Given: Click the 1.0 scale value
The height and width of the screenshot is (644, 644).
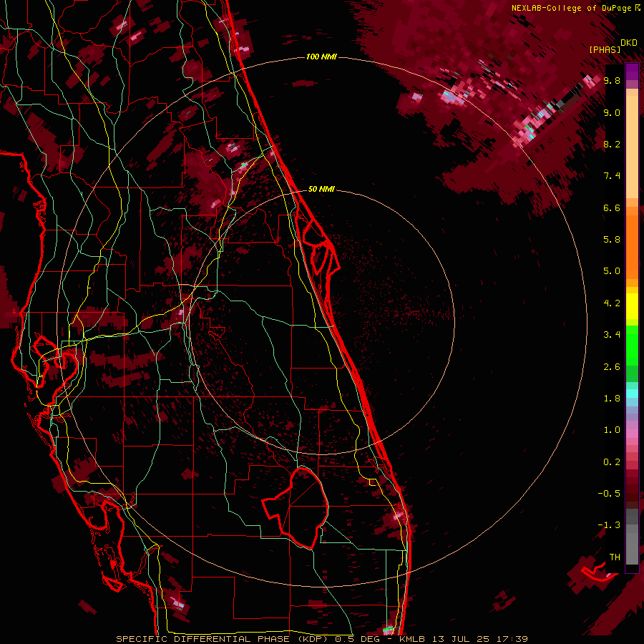Looking at the screenshot, I should pyautogui.click(x=612, y=430).
